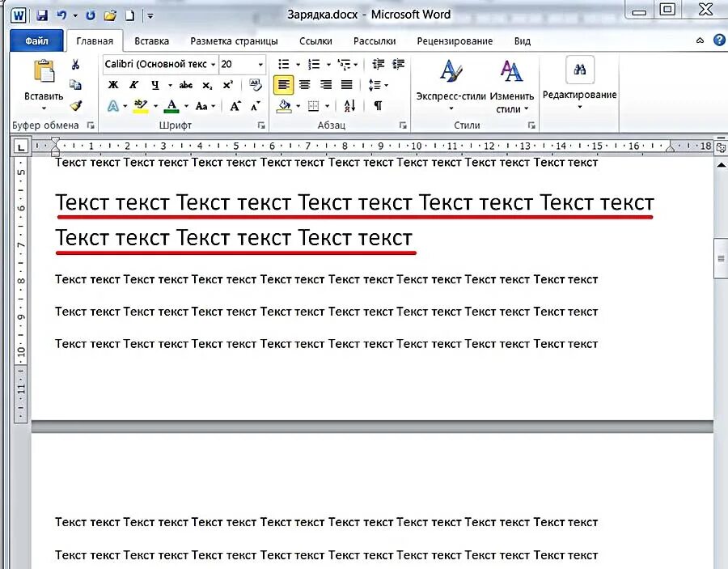
Task: Open Шрифт group dialog launcher
Action: [x=261, y=125]
